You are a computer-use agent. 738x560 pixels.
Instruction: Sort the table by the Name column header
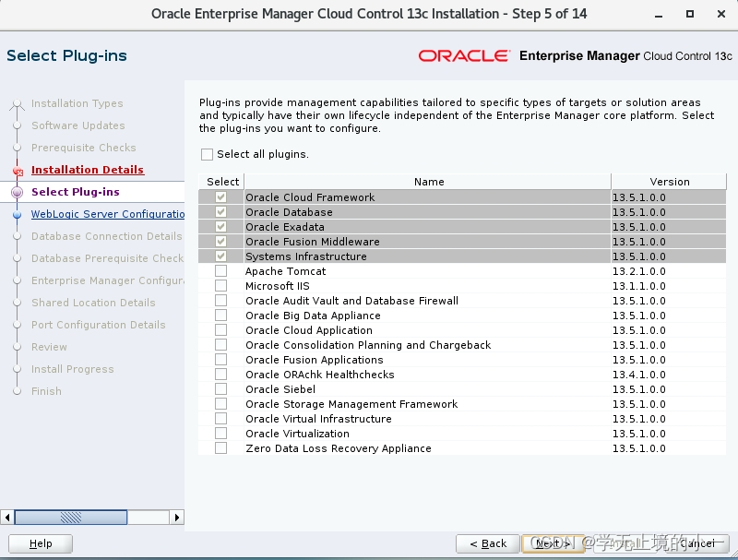click(427, 182)
